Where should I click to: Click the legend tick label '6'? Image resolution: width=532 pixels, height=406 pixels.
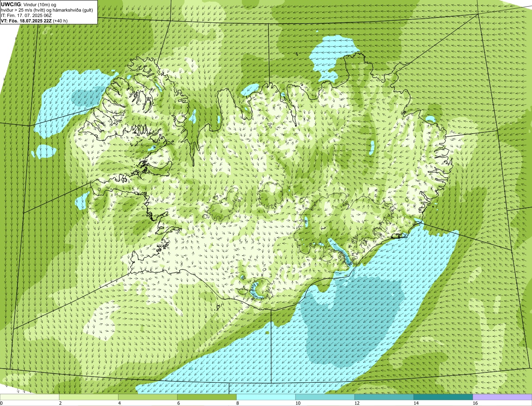point(178,403)
